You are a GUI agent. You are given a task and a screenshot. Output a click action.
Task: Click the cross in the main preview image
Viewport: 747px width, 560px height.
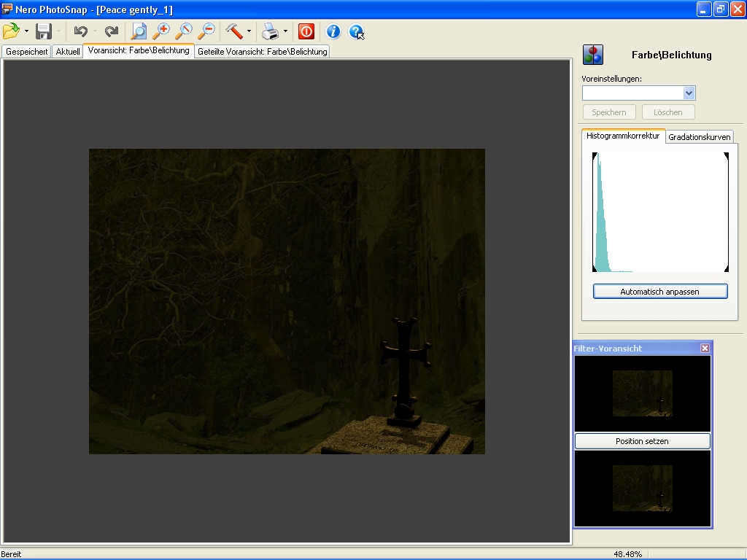pos(405,371)
